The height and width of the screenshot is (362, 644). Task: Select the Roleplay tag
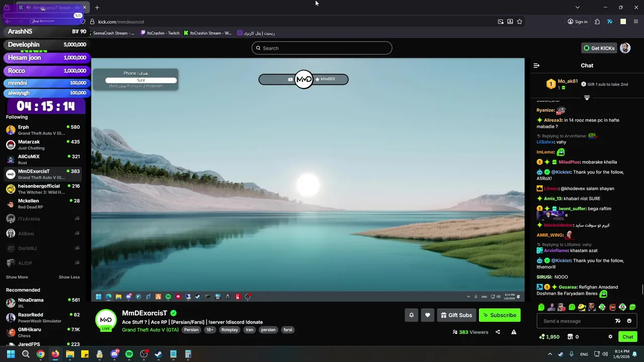pos(229,330)
